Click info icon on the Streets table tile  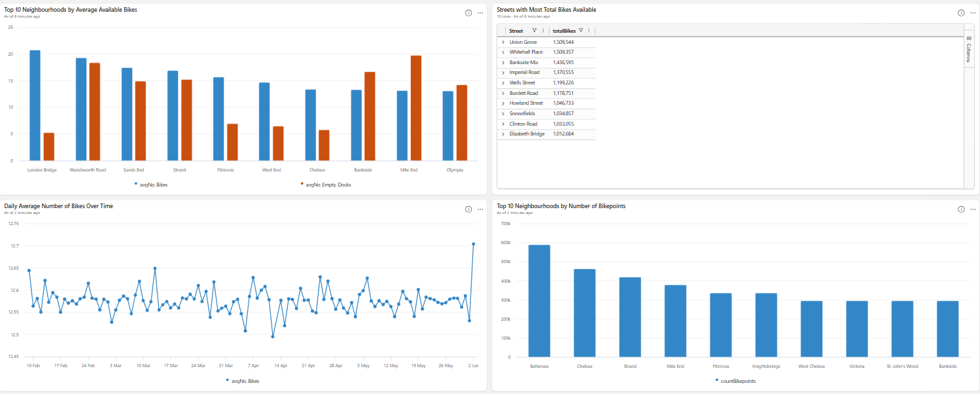[x=961, y=13]
